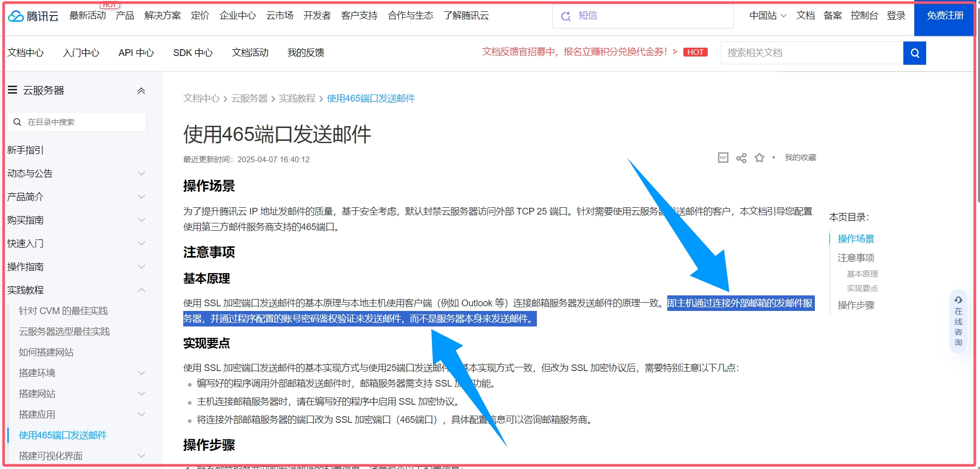Open 备案 link
This screenshot has width=980, height=469.
point(832,16)
